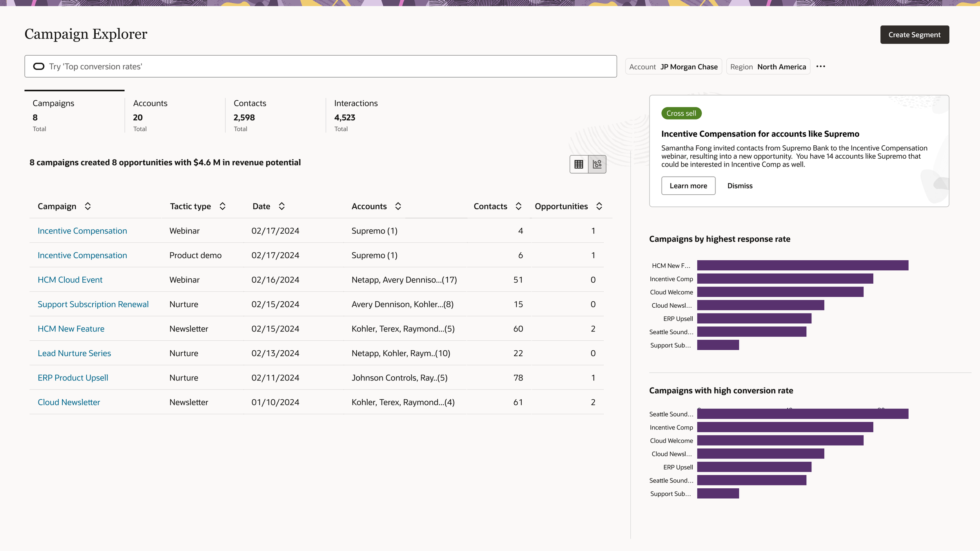Dismiss the Cross sell recommendation
980x551 pixels.
coord(740,186)
